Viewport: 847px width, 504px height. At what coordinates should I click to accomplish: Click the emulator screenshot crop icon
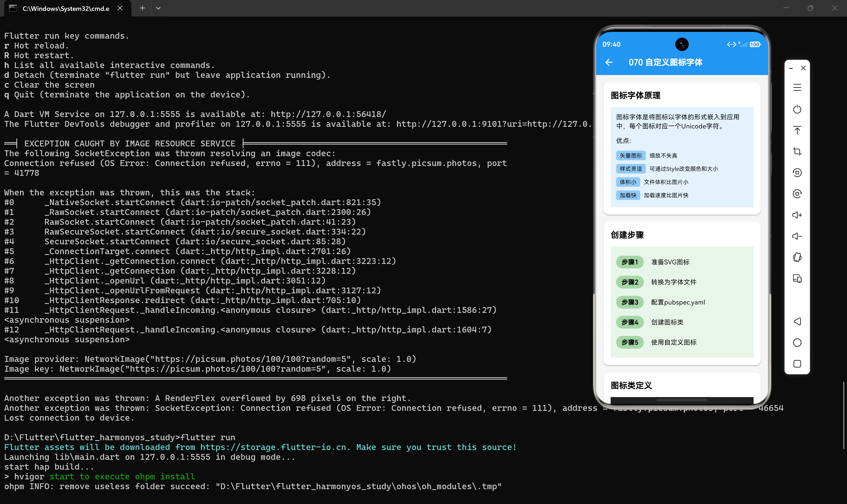(797, 151)
